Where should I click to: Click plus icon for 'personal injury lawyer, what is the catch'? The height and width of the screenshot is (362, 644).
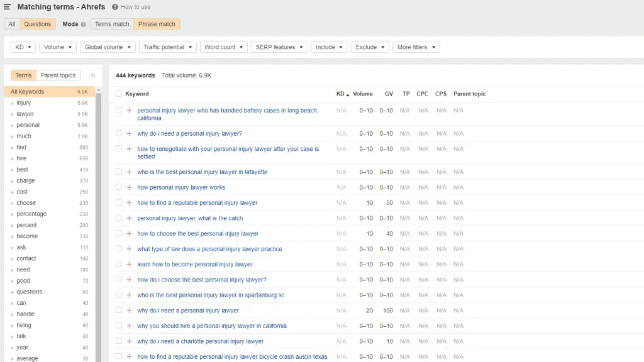pyautogui.click(x=129, y=218)
